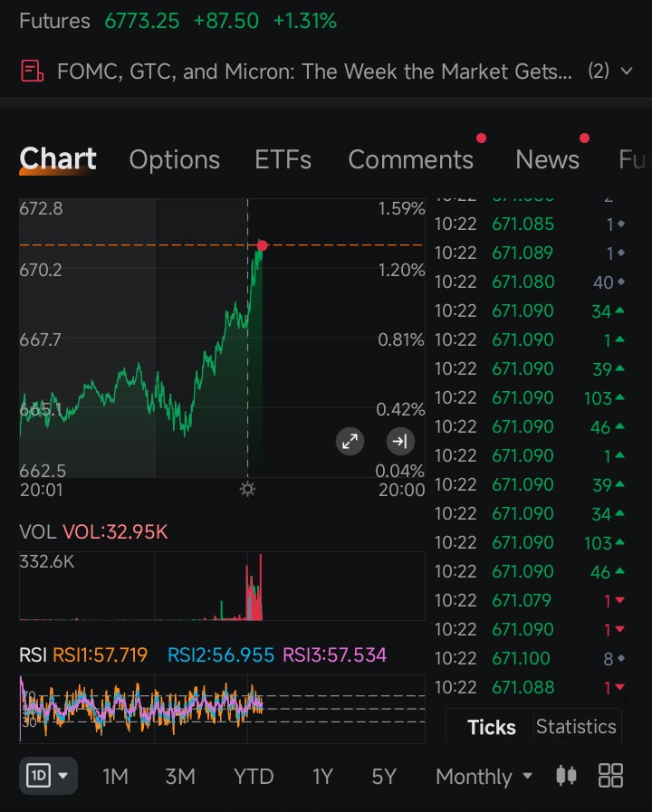This screenshot has height=812, width=652.
Task: Tap the sun session marker icon
Action: point(247,489)
